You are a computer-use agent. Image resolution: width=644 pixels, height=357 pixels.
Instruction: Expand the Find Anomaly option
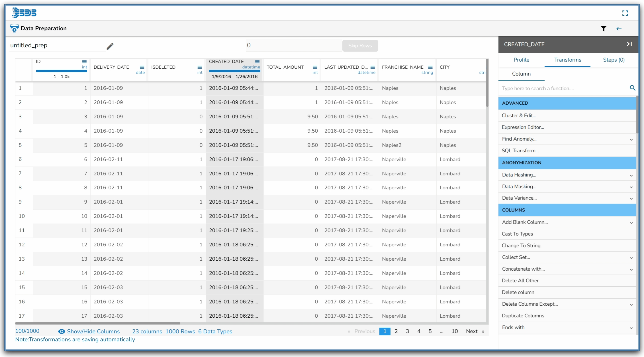point(631,139)
